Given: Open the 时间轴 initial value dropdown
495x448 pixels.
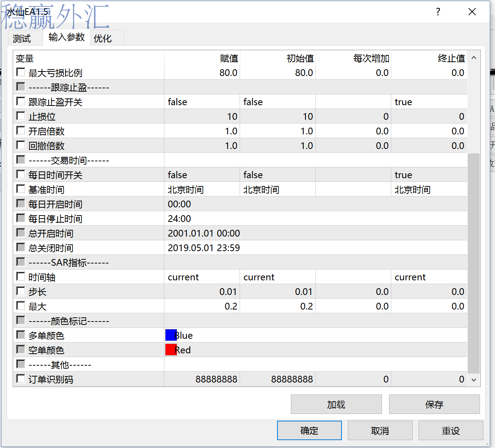Looking at the screenshot, I should click(277, 277).
